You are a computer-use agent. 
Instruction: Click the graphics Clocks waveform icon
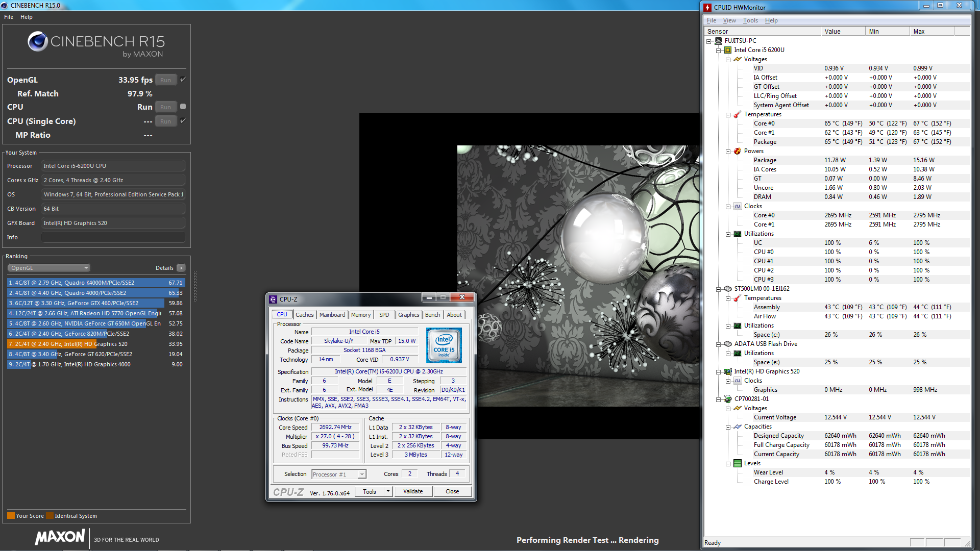[738, 381]
